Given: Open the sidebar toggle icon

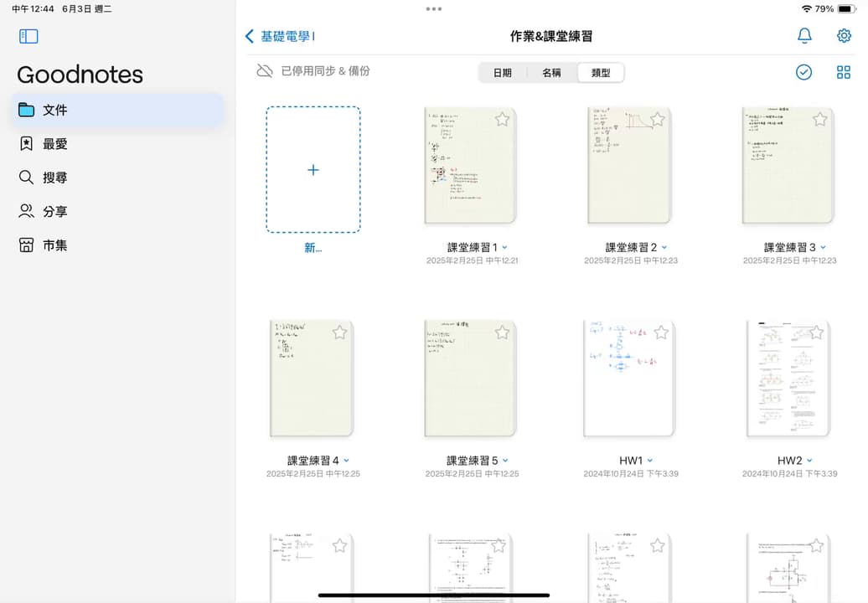Looking at the screenshot, I should click(x=28, y=36).
